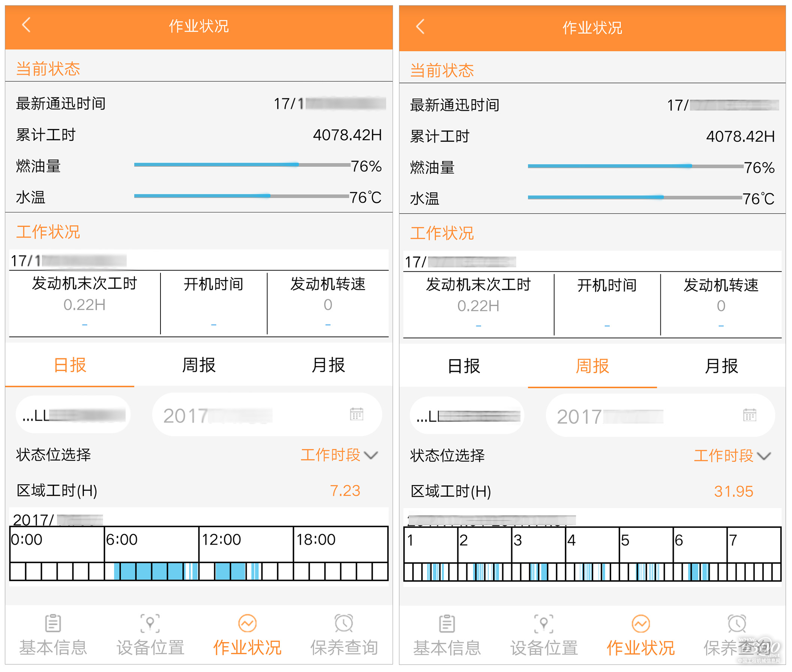Open 设备位置 icon on left bottom bar
The width and height of the screenshot is (792, 672).
[150, 624]
